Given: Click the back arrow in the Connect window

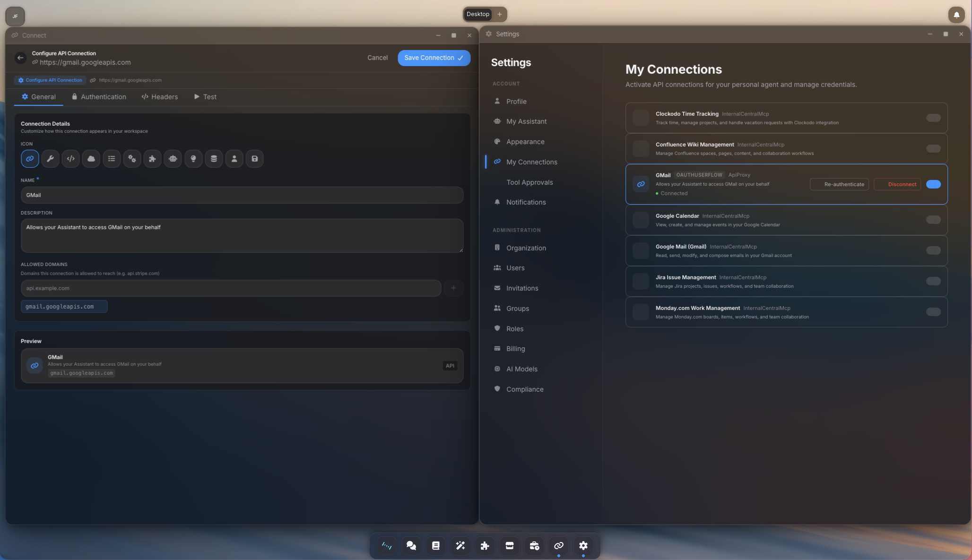Looking at the screenshot, I should tap(20, 58).
